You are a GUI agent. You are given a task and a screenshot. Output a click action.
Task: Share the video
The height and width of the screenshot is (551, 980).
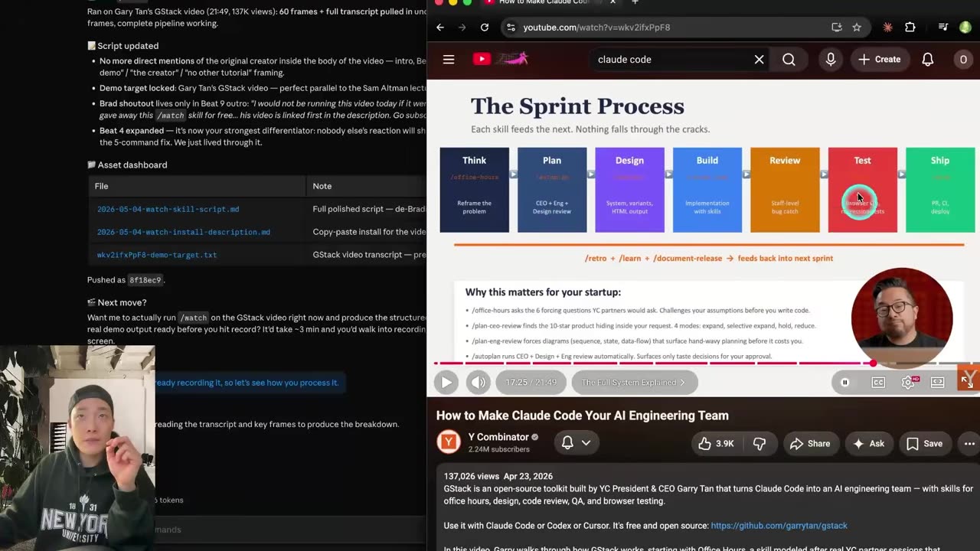pyautogui.click(x=810, y=443)
